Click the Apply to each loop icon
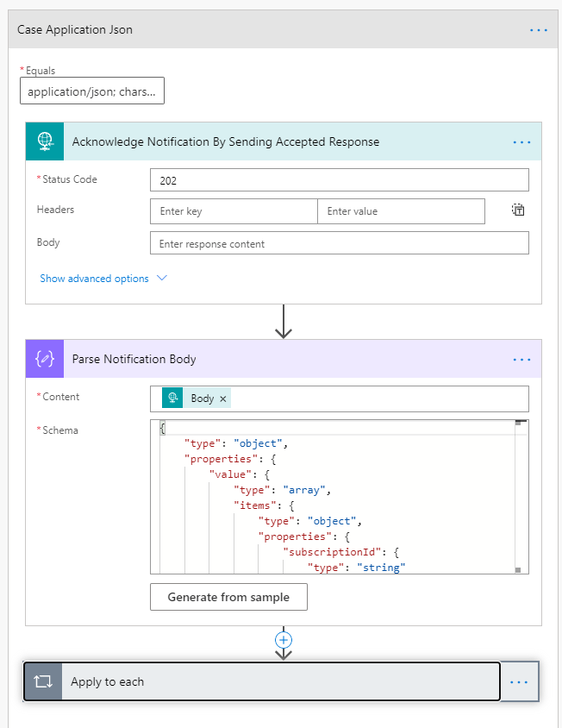The width and height of the screenshot is (562, 728). tap(43, 681)
